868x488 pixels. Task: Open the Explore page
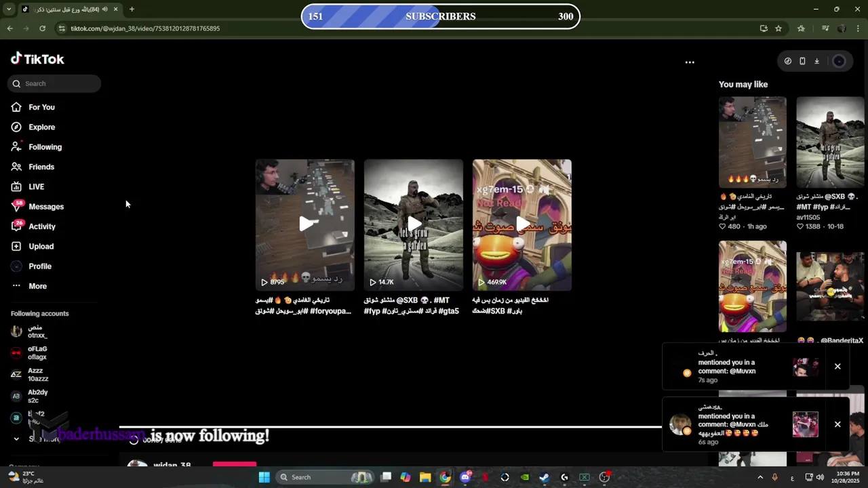tap(33, 127)
